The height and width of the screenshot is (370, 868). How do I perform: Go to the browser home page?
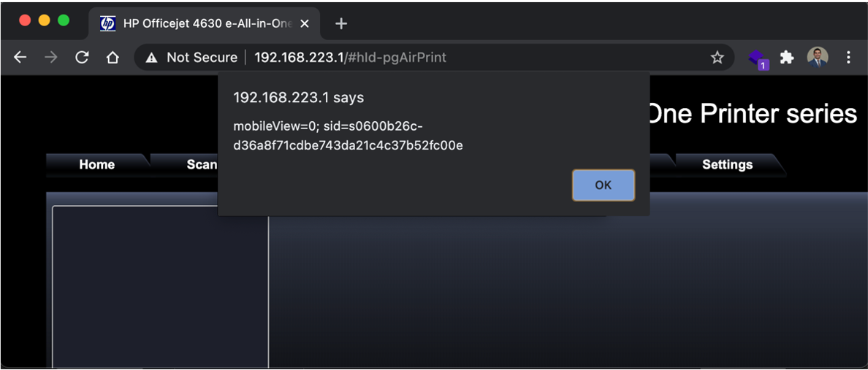point(113,58)
